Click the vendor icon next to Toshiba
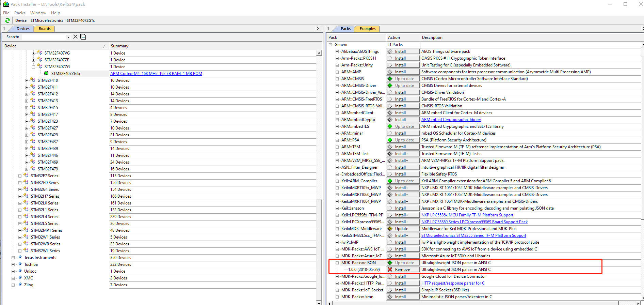 pyautogui.click(x=20, y=264)
